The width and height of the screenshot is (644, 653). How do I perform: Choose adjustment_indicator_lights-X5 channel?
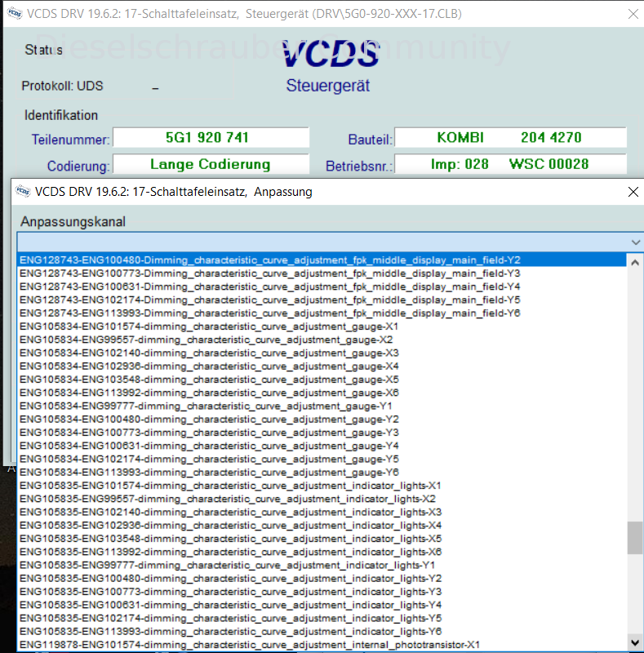coord(322,539)
